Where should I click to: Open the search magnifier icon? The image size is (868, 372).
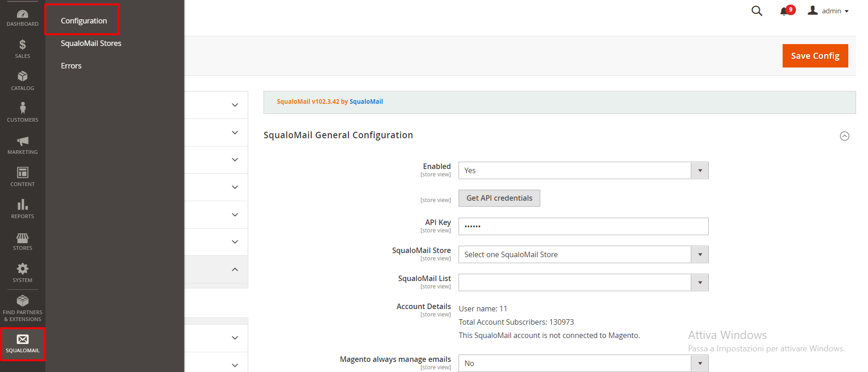[756, 11]
